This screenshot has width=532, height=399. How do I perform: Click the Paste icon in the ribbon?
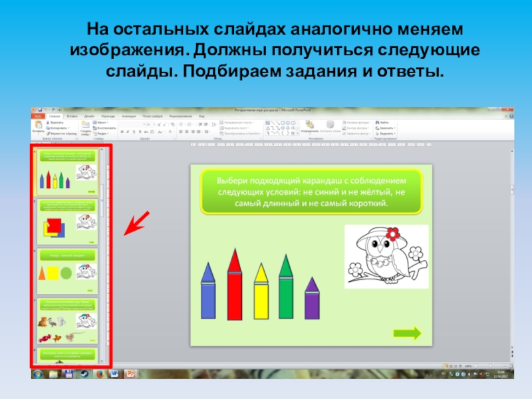[39, 127]
